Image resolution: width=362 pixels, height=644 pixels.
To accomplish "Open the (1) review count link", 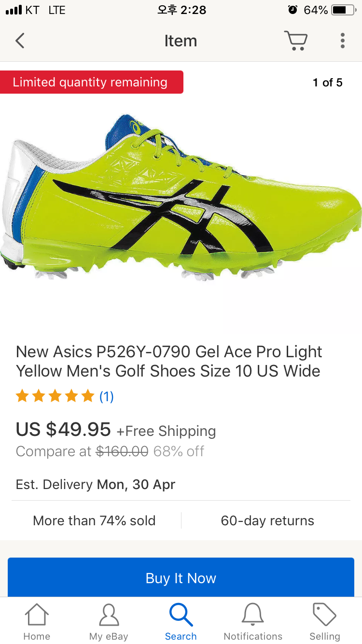I will pos(107,396).
